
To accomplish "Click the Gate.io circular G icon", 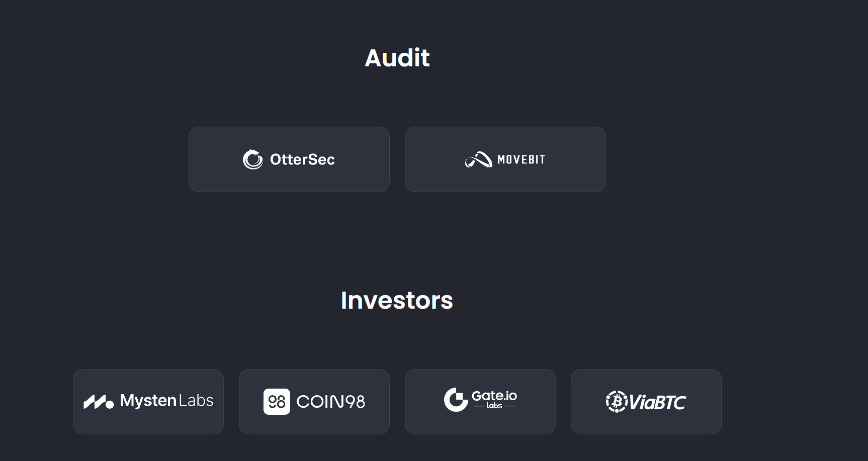I will point(456,400).
